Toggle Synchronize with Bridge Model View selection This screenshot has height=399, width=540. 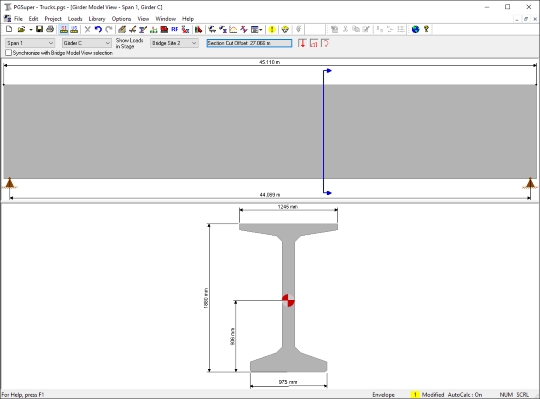coord(59,53)
